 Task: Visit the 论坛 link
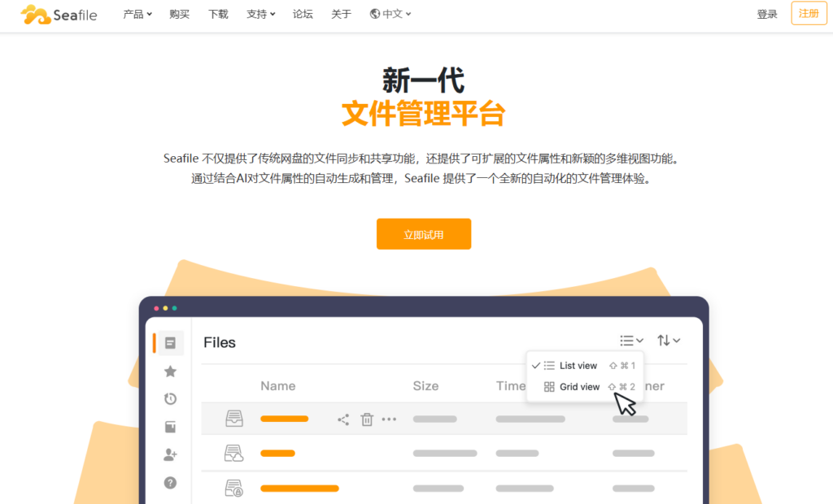point(303,15)
